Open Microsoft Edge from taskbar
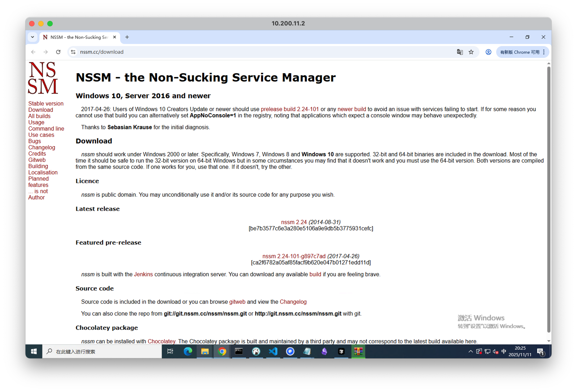Screen dimensions: 577x392 click(x=188, y=351)
